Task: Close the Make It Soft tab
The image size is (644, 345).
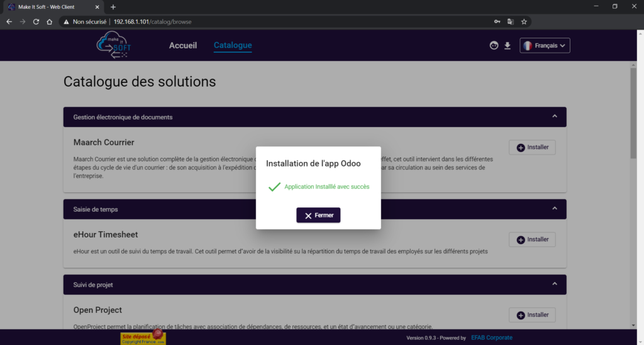Action: pyautogui.click(x=97, y=7)
